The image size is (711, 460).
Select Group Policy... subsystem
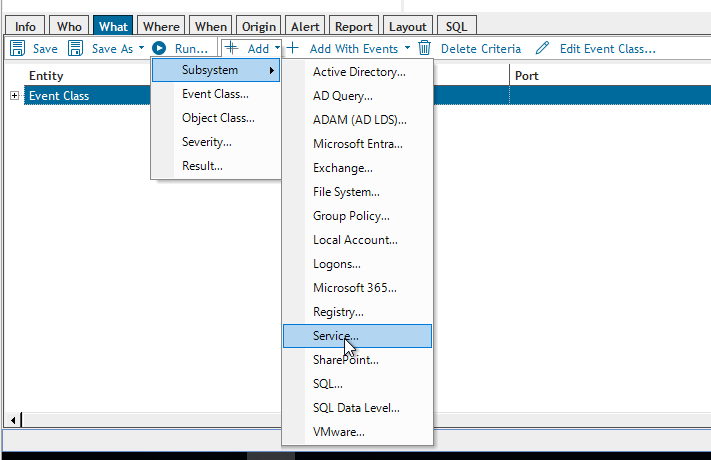pyautogui.click(x=357, y=216)
